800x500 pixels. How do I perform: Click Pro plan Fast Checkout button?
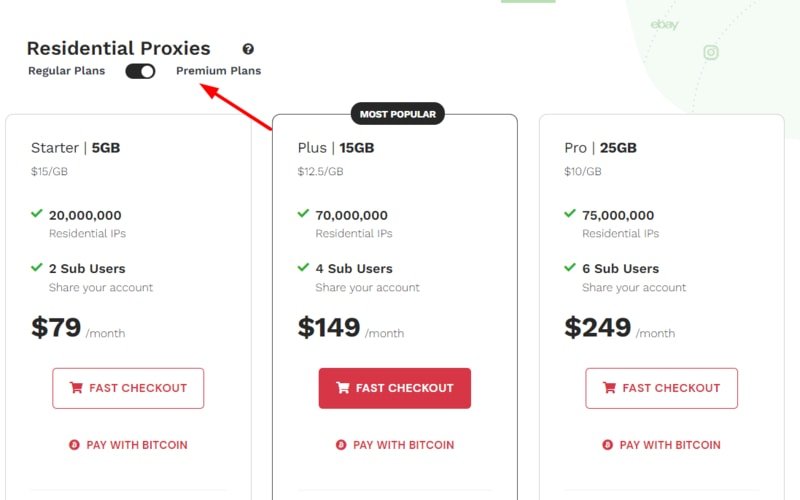click(x=661, y=388)
